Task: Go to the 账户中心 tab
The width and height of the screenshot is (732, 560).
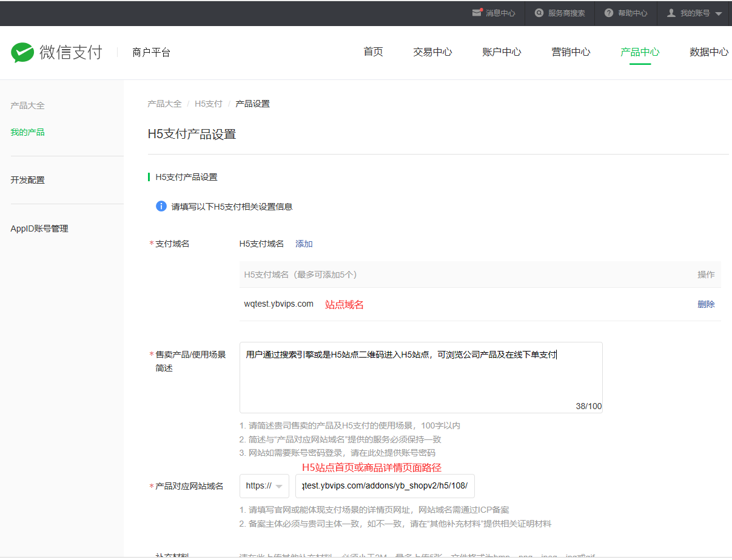Action: tap(502, 52)
